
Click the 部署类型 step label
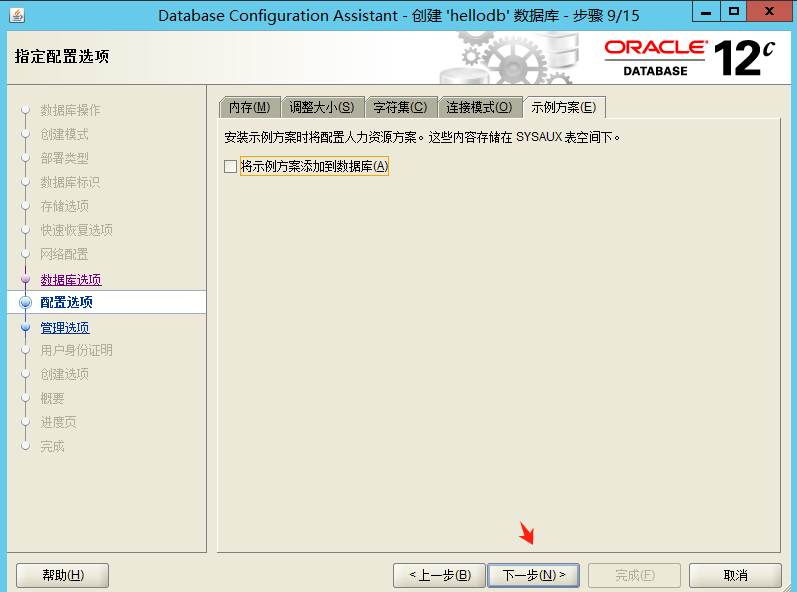tap(65, 158)
